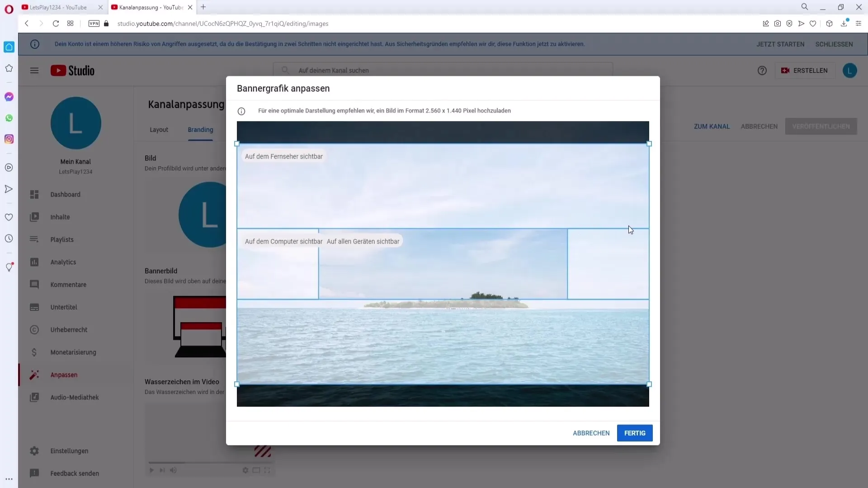Click the info icon beside the format hint
Image resolution: width=868 pixels, height=488 pixels.
click(241, 111)
